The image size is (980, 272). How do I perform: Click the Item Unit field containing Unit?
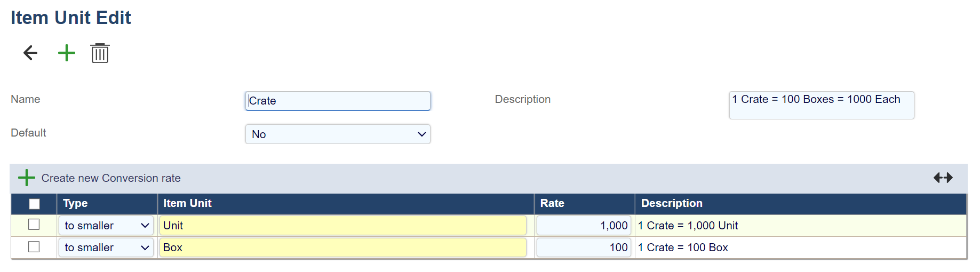click(x=342, y=226)
